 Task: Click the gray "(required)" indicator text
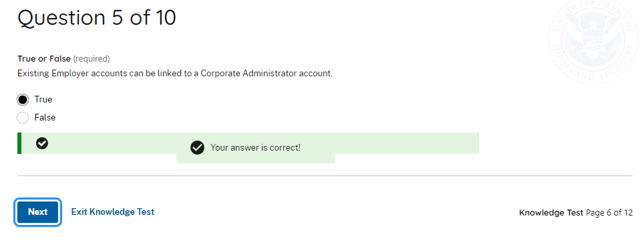click(x=92, y=59)
